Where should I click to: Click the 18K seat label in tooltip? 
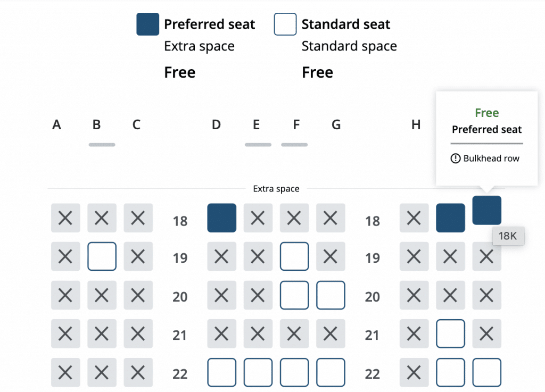tap(508, 236)
